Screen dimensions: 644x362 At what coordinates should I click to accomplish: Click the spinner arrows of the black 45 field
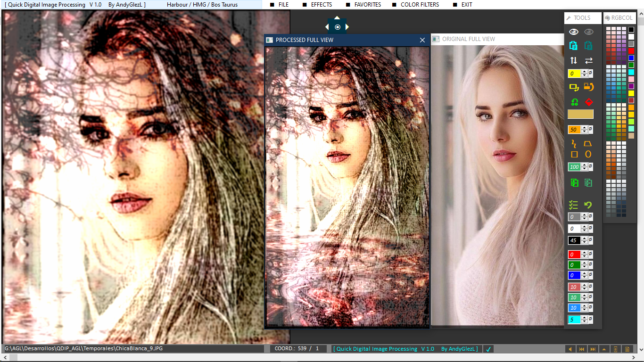(x=585, y=240)
